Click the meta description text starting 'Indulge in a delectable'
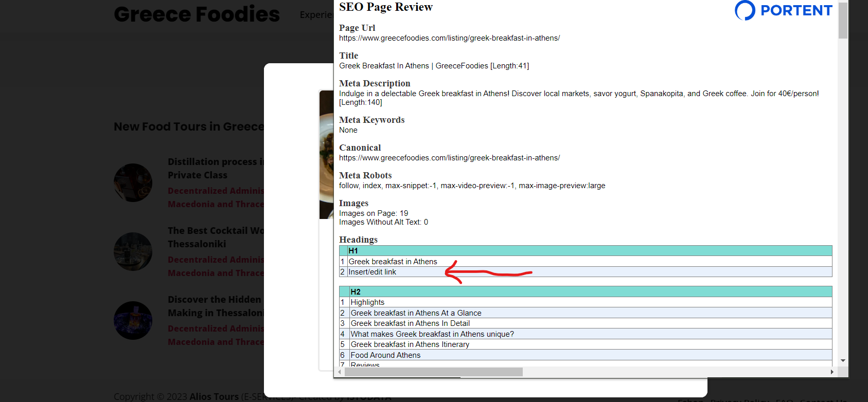The image size is (868, 402). tap(579, 98)
